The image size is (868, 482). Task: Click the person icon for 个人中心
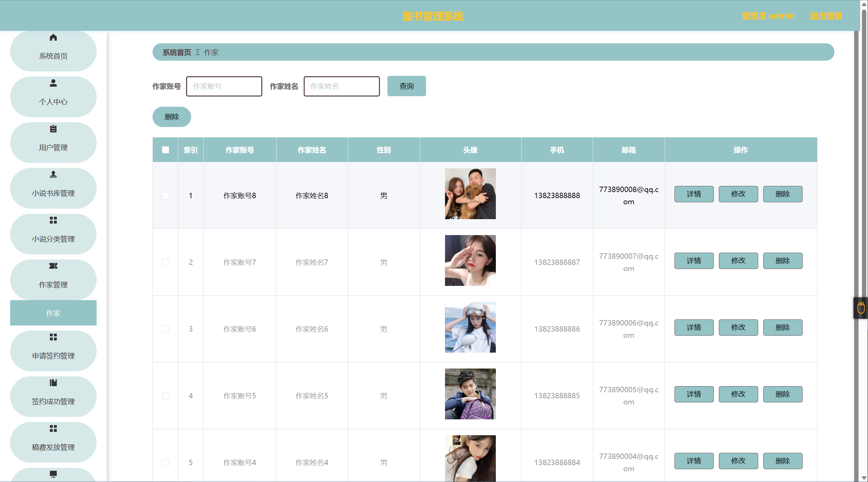click(x=53, y=83)
